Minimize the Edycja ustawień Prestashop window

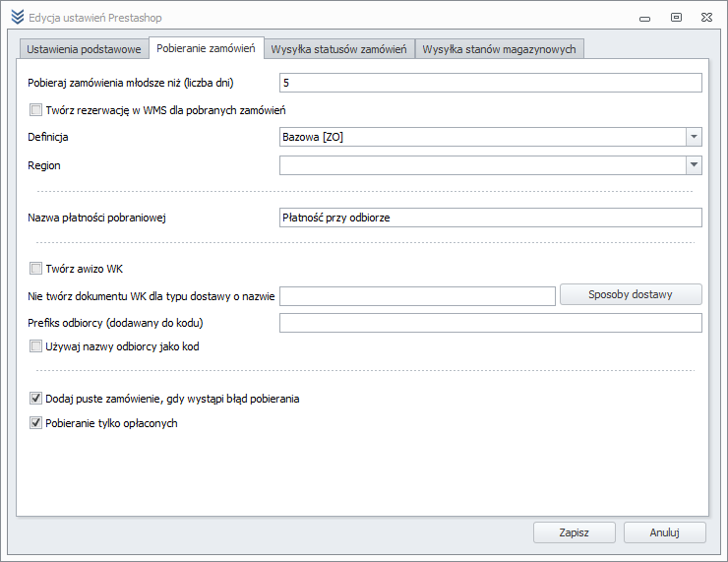click(x=644, y=19)
